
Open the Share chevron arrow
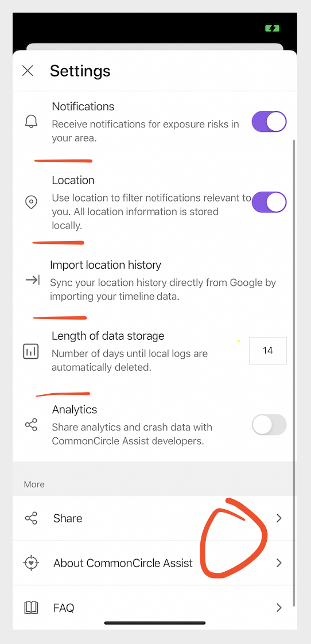click(x=279, y=518)
